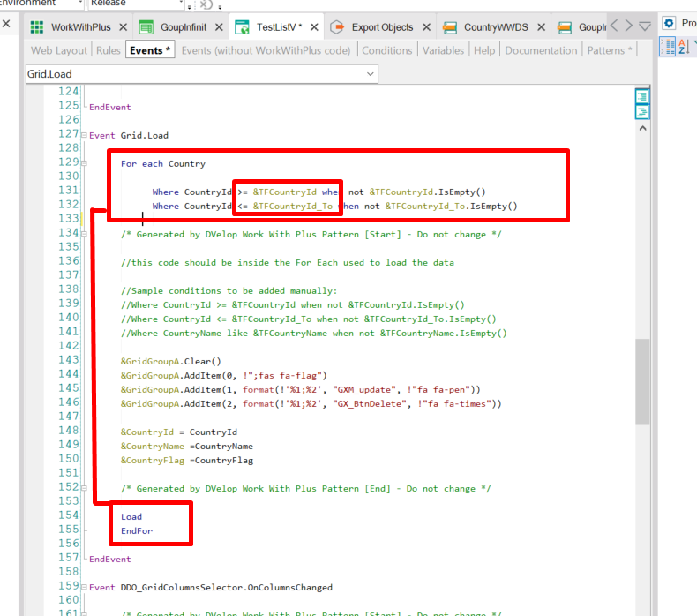The height and width of the screenshot is (616, 697).
Task: Click the 'GXM_update' string on line 145
Action: (x=364, y=389)
